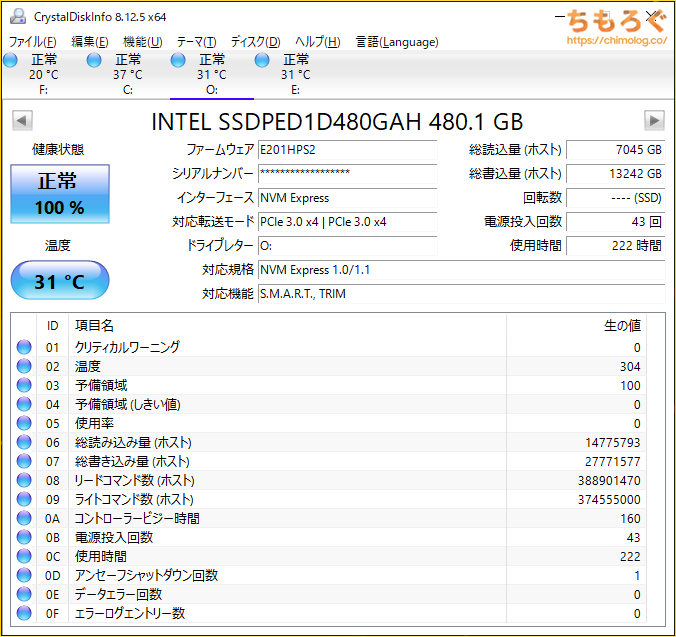Select the C: drive at 37 °C
The height and width of the screenshot is (637, 676).
(128, 74)
